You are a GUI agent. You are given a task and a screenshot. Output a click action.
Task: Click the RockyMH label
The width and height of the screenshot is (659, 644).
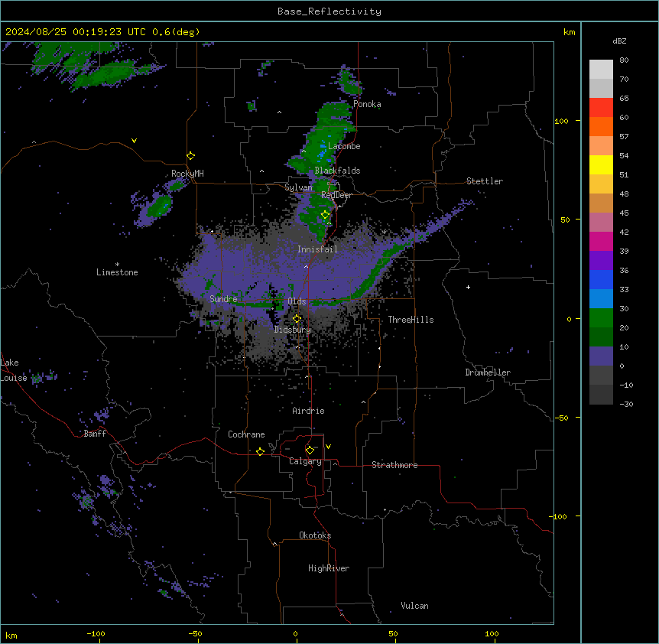tap(187, 174)
